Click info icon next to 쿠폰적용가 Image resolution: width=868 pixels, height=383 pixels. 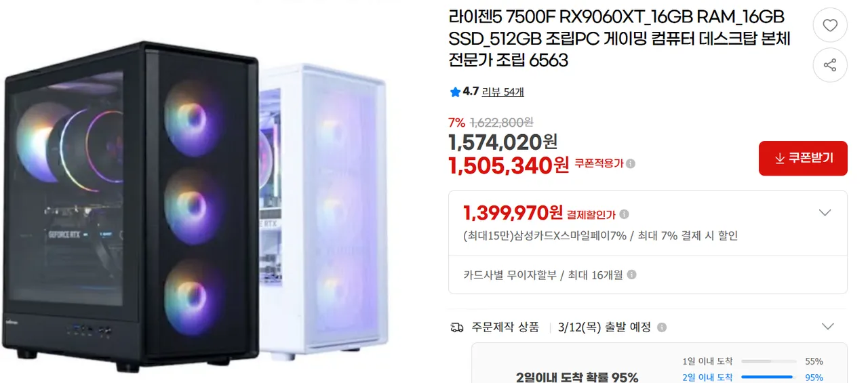pos(631,163)
